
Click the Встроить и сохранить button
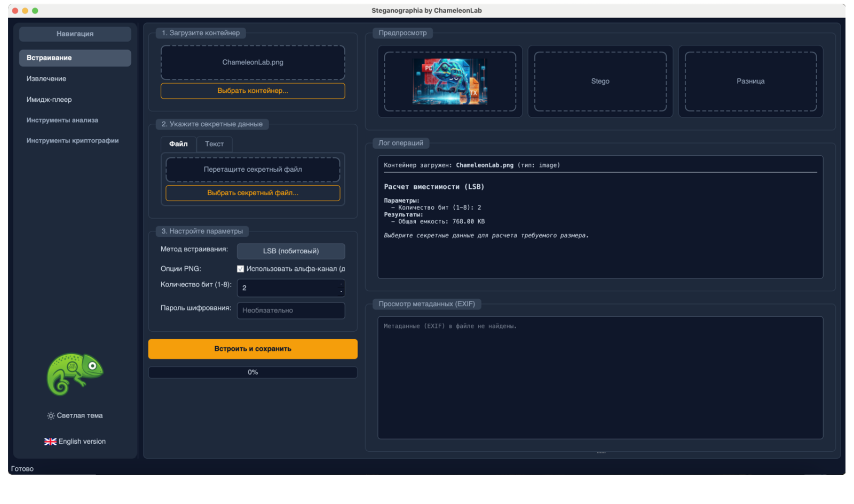[x=252, y=349]
